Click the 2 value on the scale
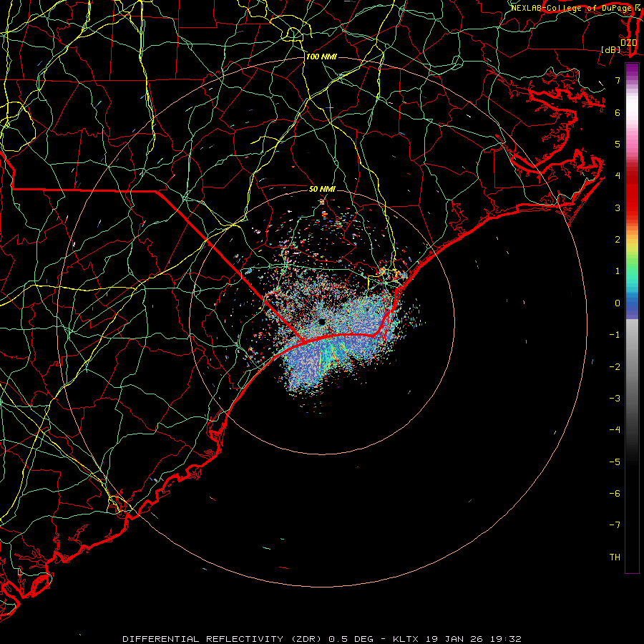 coord(618,240)
